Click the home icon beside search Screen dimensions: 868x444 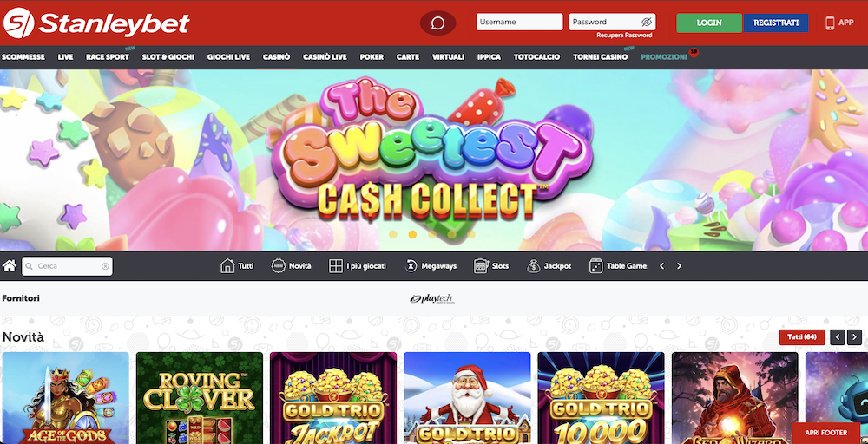(x=9, y=266)
